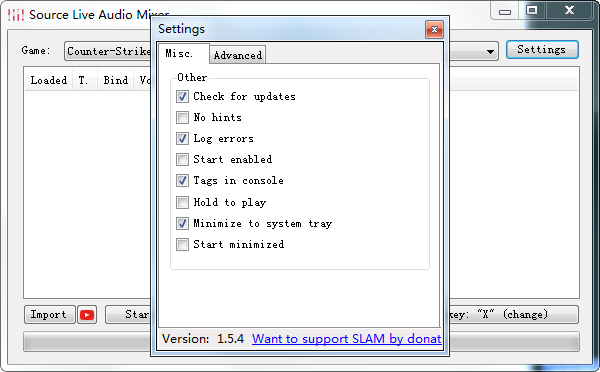Disable Minimize to system tray
Image resolution: width=600 pixels, height=372 pixels.
[182, 224]
